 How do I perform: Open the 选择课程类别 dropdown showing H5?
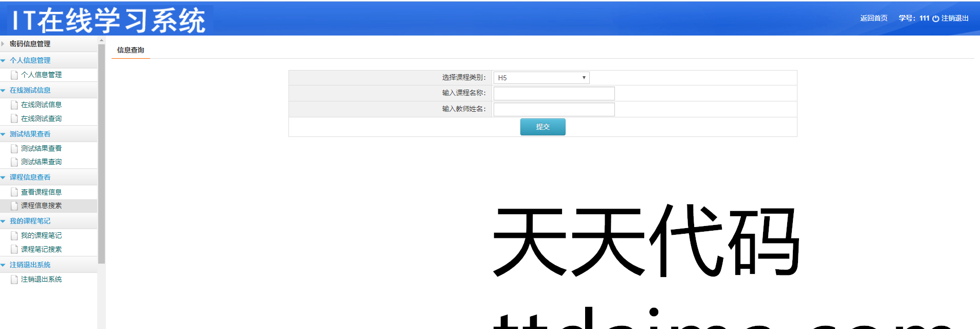541,78
